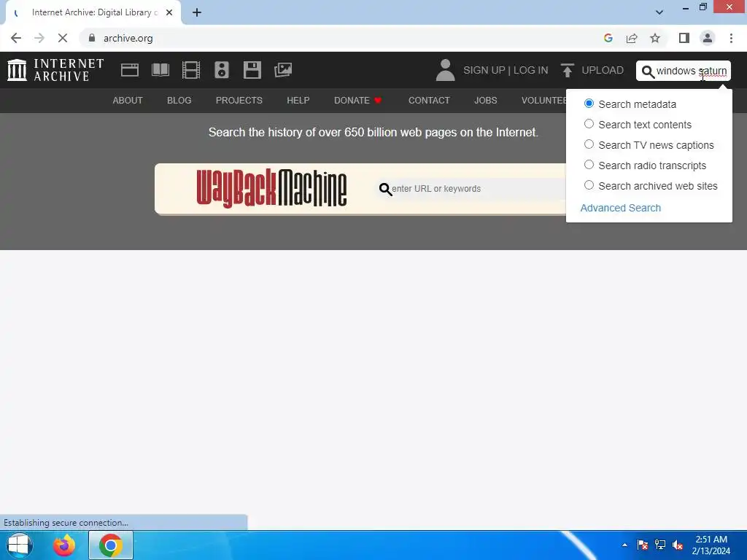Click the upload arrow icon

[x=567, y=70]
